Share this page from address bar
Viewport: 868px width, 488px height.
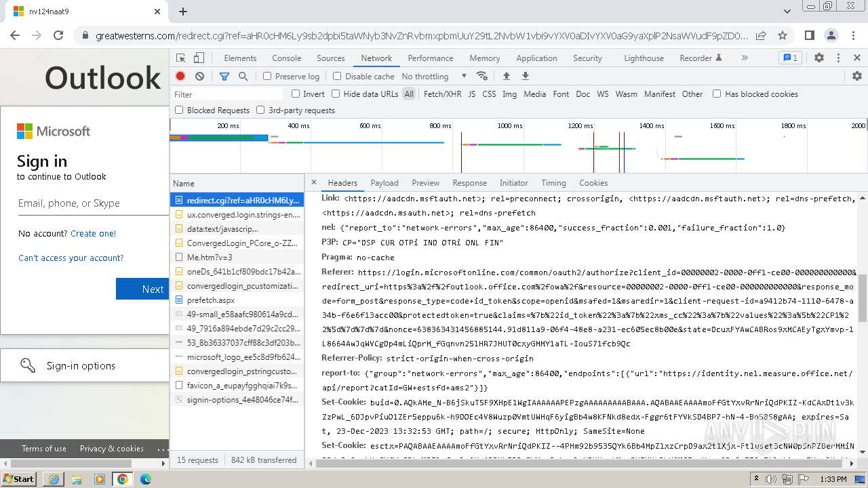(761, 35)
